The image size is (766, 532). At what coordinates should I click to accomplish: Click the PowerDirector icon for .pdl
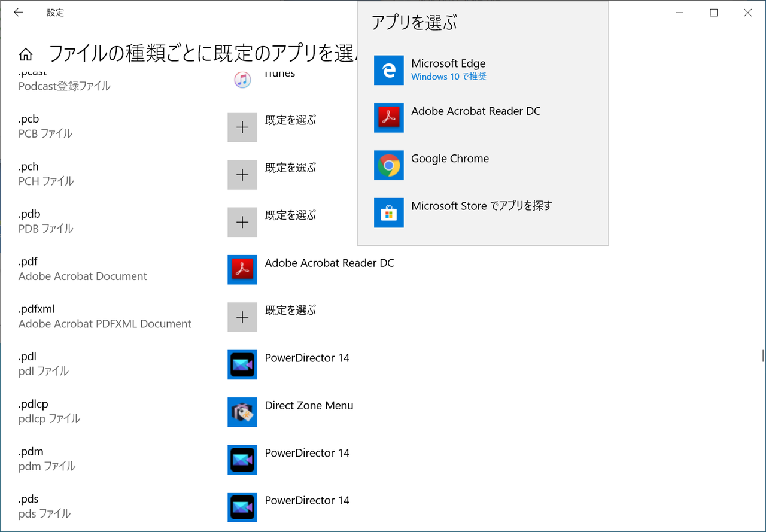click(242, 364)
